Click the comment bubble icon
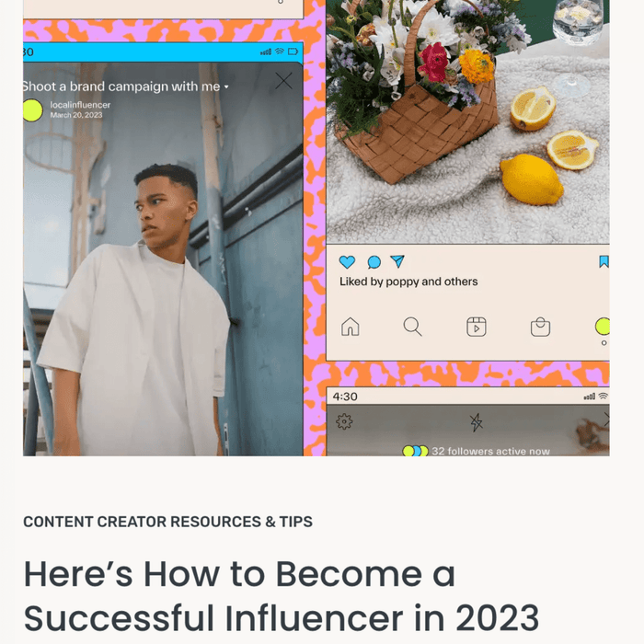This screenshot has width=644, height=644. [x=374, y=262]
